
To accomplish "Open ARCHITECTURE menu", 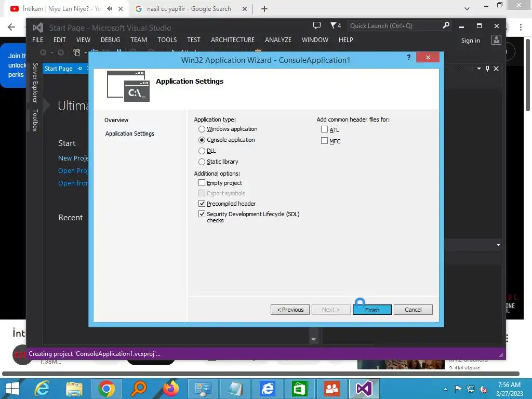I will point(233,40).
